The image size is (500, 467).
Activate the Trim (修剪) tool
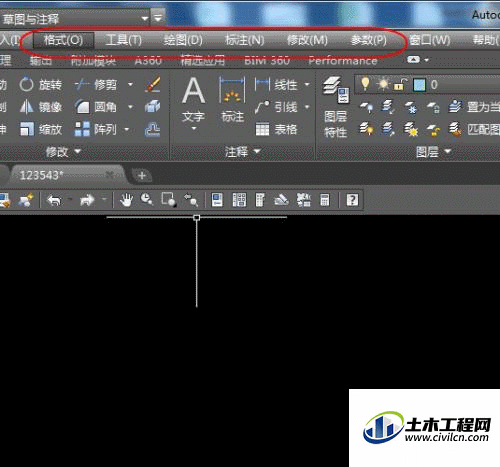tap(96, 85)
